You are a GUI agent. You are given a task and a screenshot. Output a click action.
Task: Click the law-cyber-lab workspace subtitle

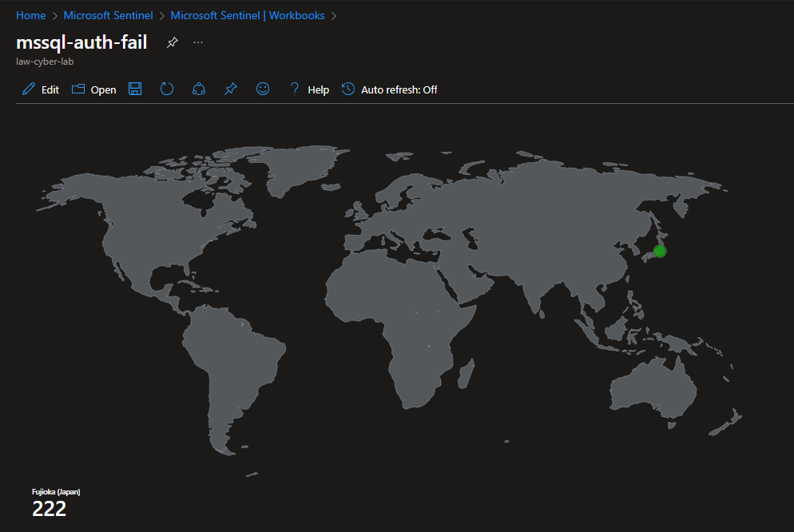(45, 62)
